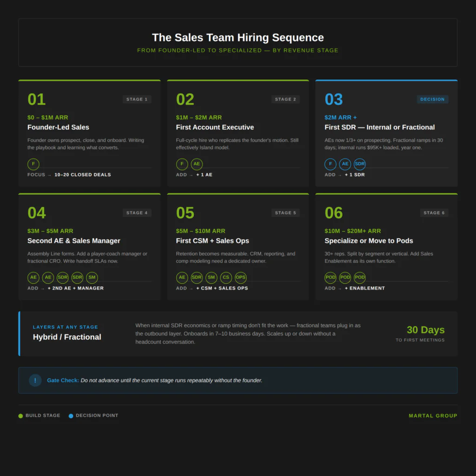Select '+ CSM + SALES OPS' text

pyautogui.click(x=222, y=288)
